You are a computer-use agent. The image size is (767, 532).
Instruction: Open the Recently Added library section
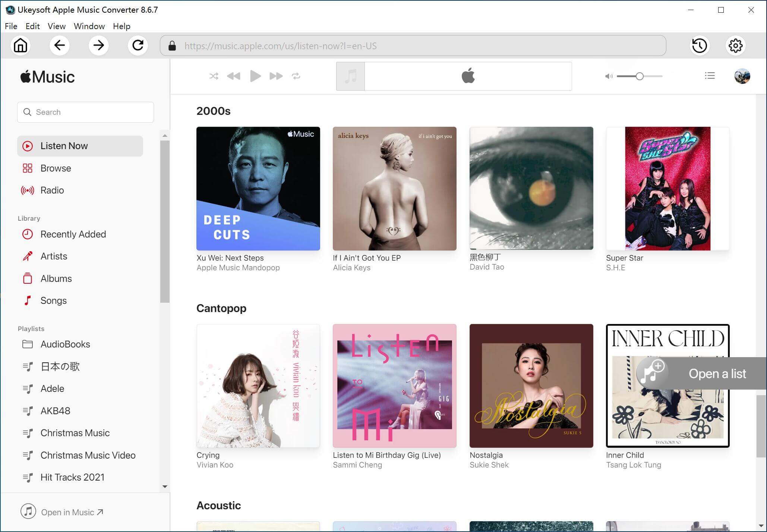tap(73, 234)
